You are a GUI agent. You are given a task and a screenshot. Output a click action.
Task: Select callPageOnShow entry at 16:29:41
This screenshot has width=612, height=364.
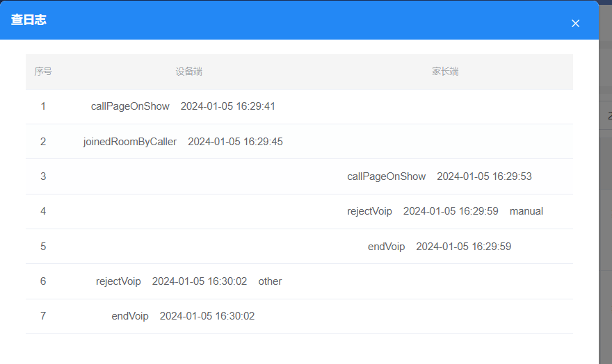pos(183,106)
